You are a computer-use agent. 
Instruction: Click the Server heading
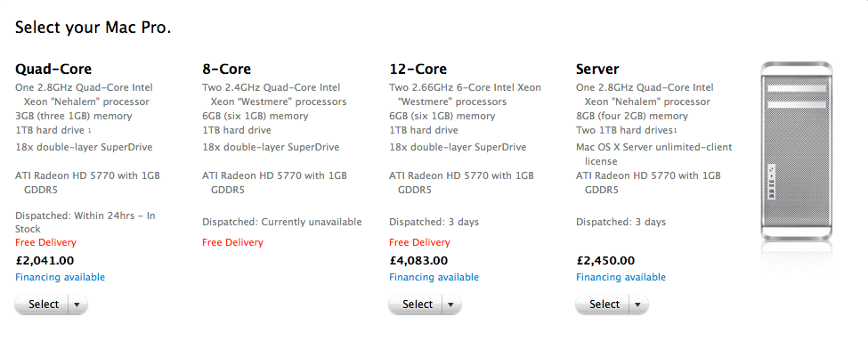tap(597, 69)
